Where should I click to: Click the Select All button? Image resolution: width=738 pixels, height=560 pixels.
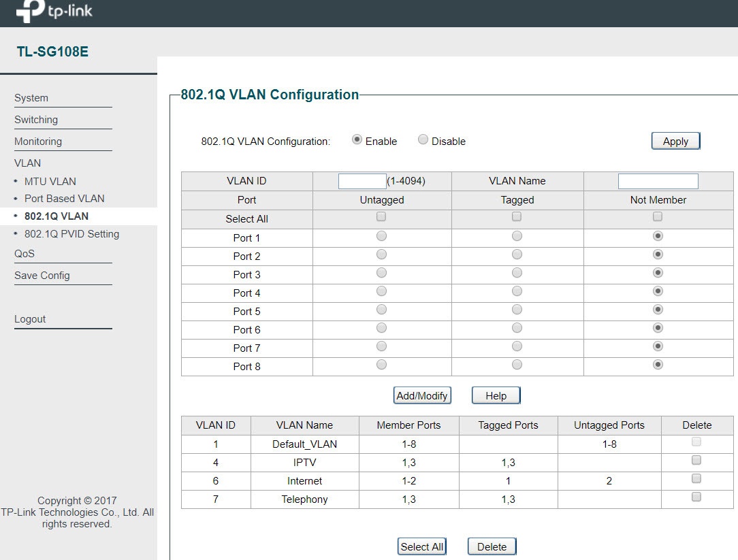(422, 546)
